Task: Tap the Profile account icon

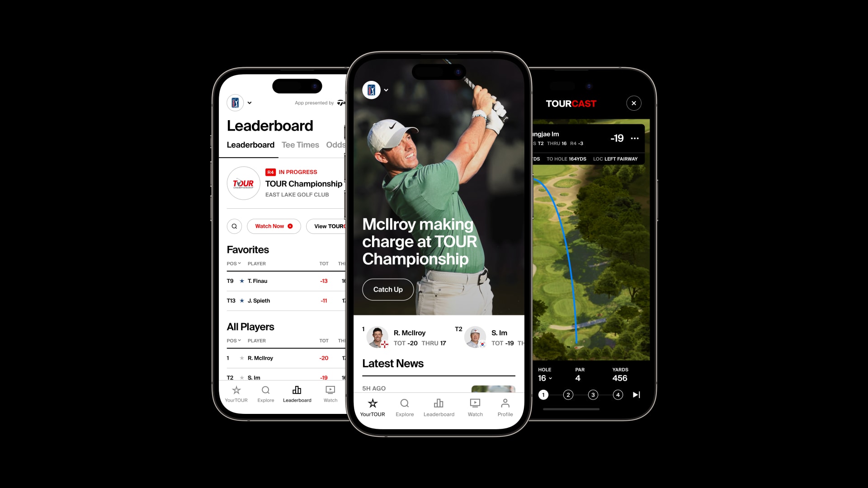Action: 505,406
